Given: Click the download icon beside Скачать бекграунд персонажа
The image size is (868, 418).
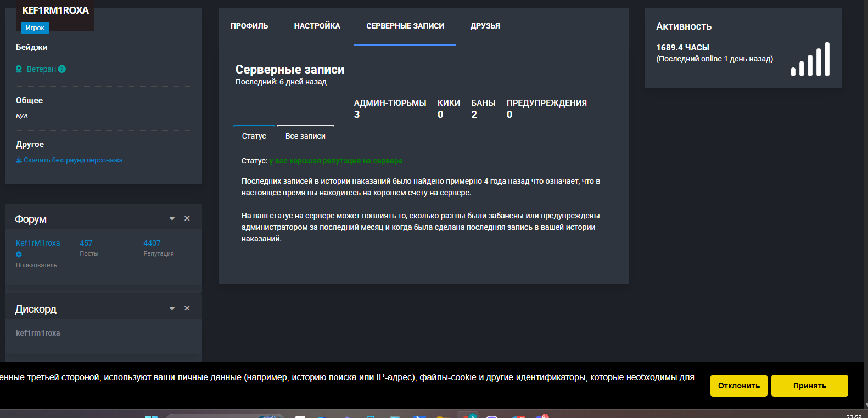Looking at the screenshot, I should click(19, 160).
